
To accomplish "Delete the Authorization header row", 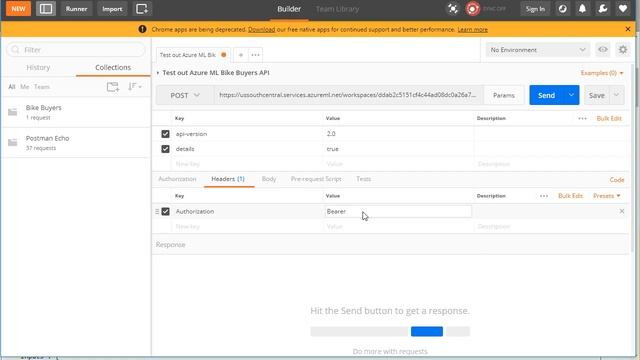I will (x=622, y=211).
